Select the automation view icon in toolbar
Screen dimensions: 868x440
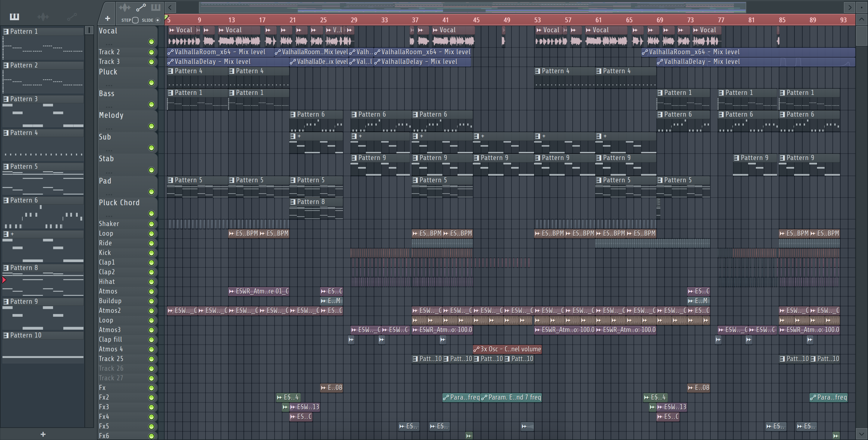[141, 7]
